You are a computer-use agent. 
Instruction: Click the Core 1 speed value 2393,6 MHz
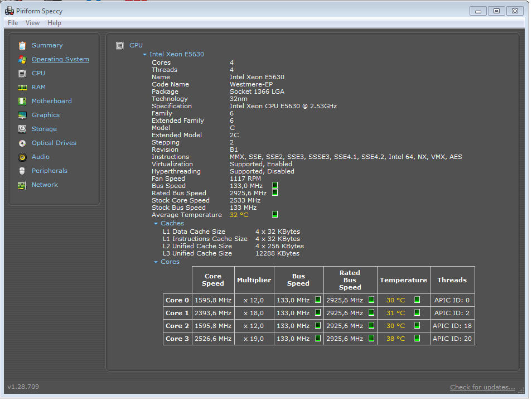[213, 313]
